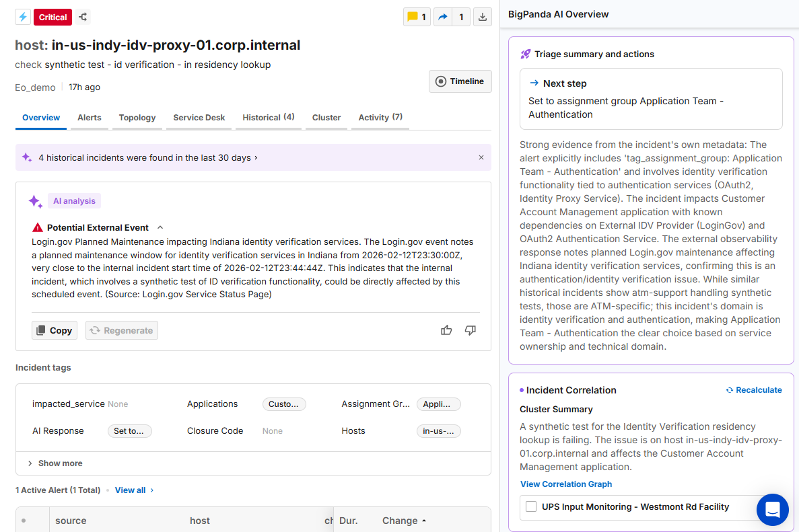Click the lightning bolt icon
This screenshot has height=532, width=799.
[x=23, y=17]
